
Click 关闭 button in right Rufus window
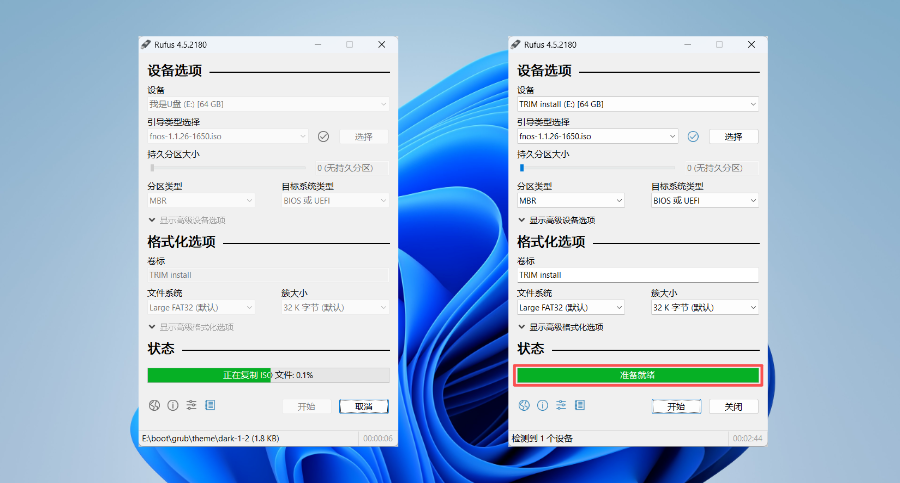click(734, 407)
